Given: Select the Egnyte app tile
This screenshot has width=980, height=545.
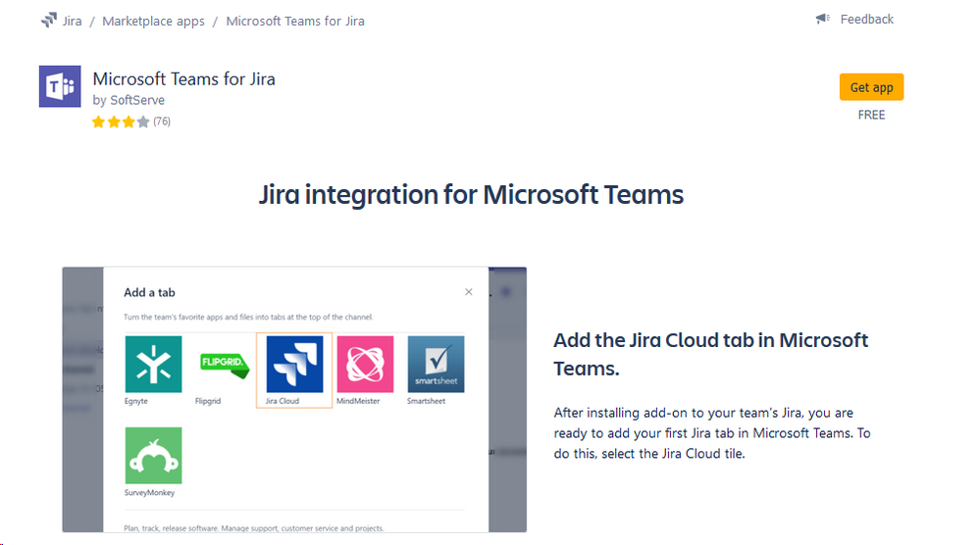Looking at the screenshot, I should [153, 364].
